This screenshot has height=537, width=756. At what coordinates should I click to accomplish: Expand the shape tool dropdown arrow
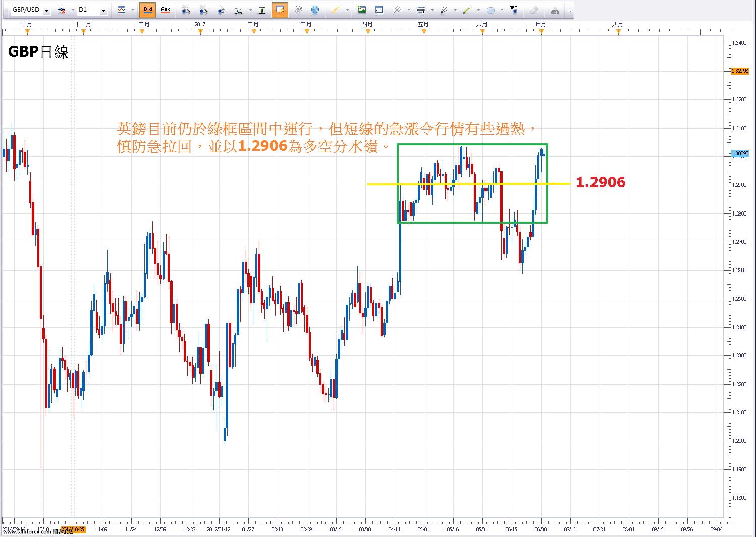tap(502, 10)
